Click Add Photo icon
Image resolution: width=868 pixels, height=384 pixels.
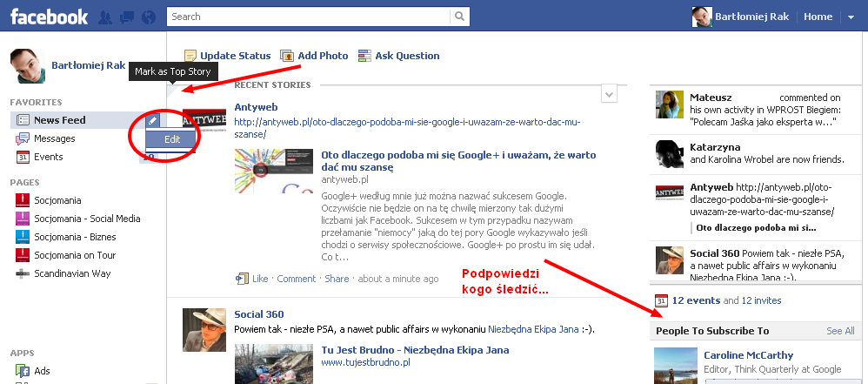287,56
